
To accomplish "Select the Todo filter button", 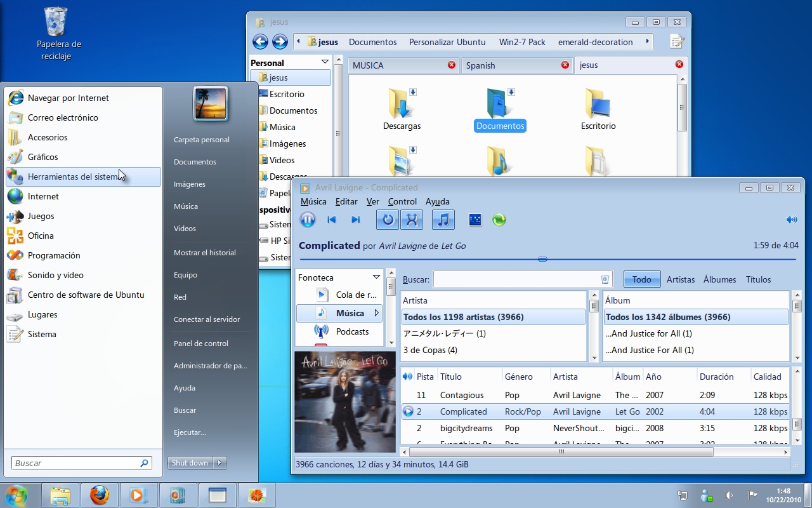I will pyautogui.click(x=642, y=279).
